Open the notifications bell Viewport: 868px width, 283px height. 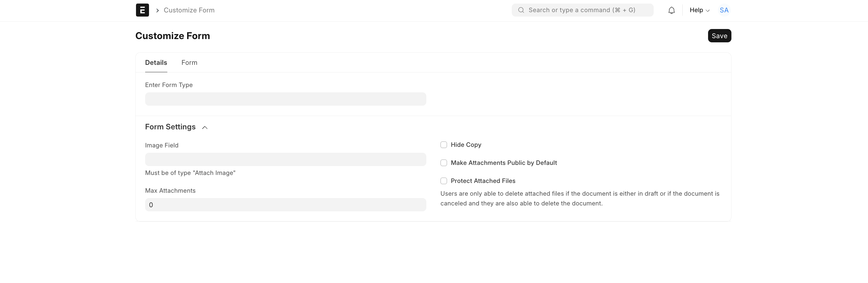(x=671, y=10)
